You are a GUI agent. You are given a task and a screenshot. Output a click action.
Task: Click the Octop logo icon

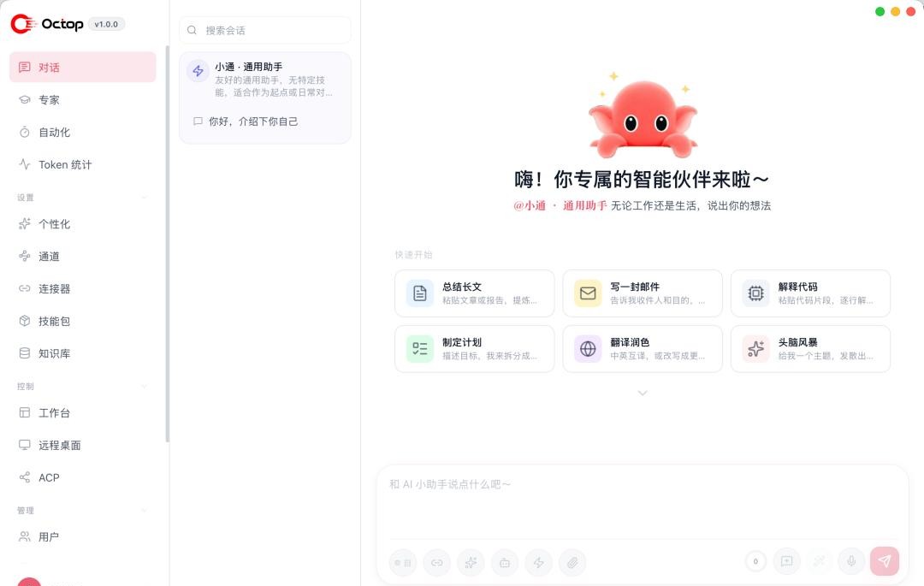tap(24, 24)
